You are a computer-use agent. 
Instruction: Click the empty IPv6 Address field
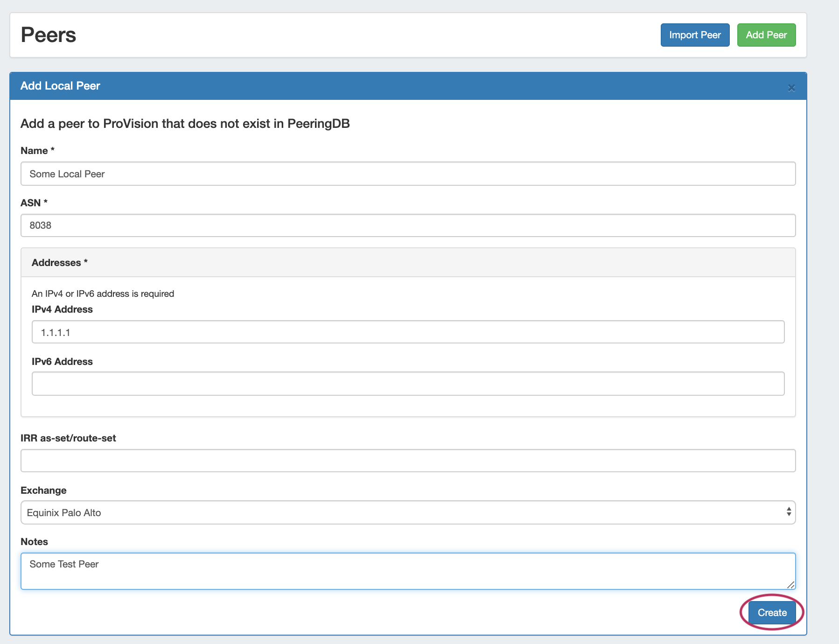pyautogui.click(x=407, y=384)
